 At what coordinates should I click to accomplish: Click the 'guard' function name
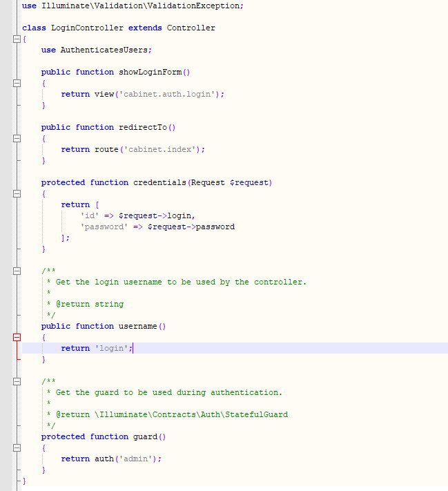pos(145,437)
